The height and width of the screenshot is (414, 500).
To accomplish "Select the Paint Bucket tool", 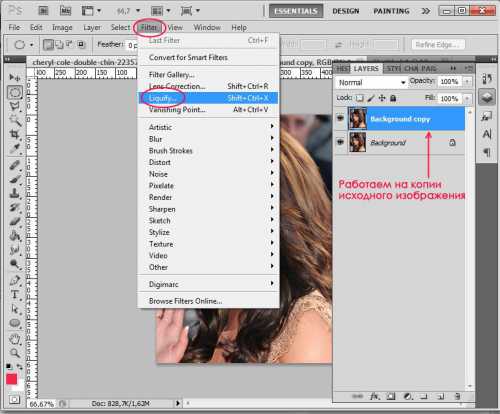I will 15,236.
